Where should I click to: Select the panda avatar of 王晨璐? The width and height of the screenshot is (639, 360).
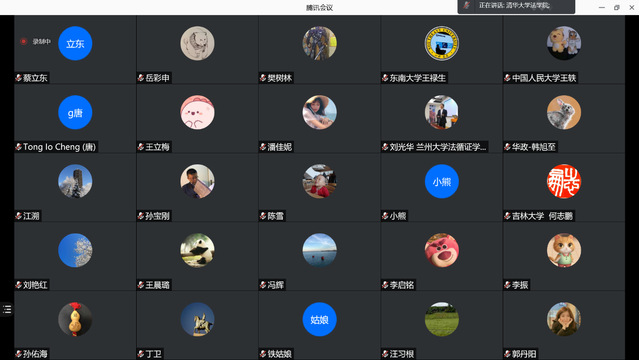pyautogui.click(x=197, y=250)
